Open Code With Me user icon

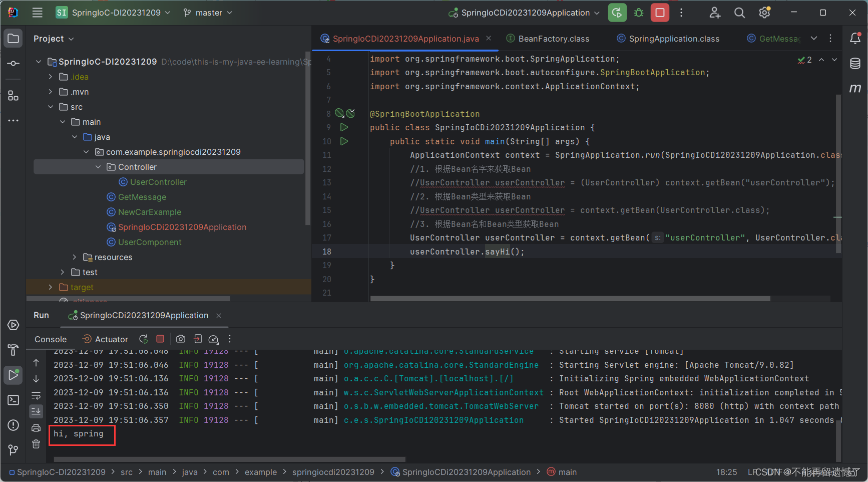coord(715,13)
